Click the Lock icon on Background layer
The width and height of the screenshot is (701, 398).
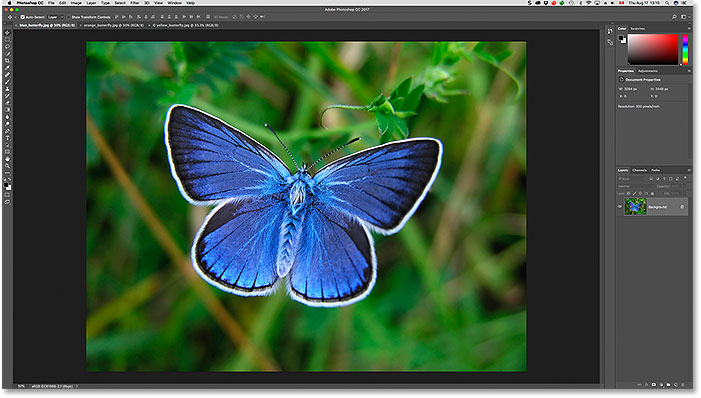(x=682, y=207)
